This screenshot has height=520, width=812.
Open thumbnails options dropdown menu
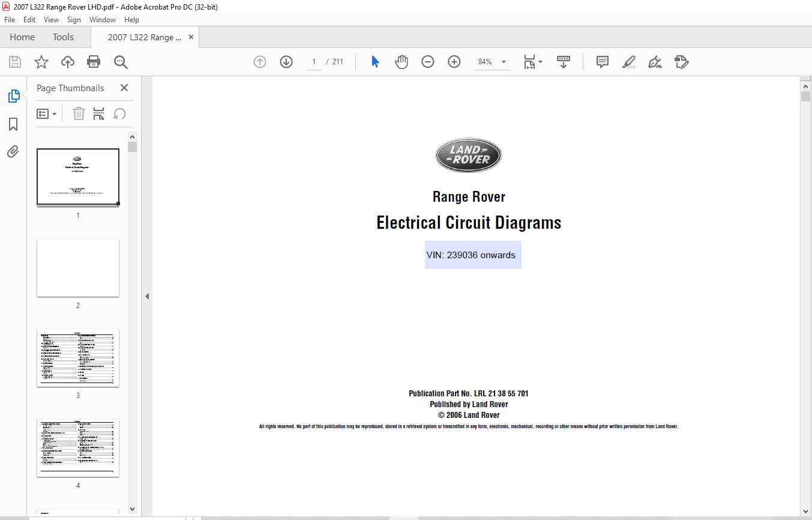pyautogui.click(x=47, y=113)
